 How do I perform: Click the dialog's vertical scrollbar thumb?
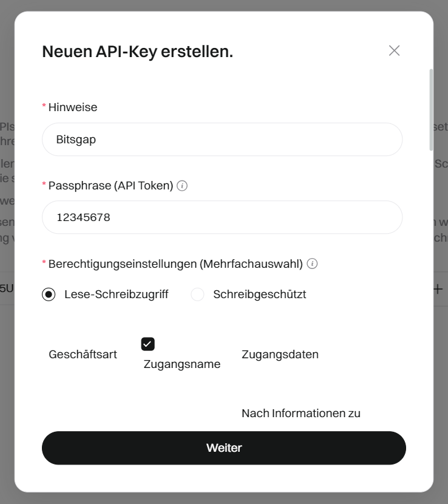pos(431,109)
